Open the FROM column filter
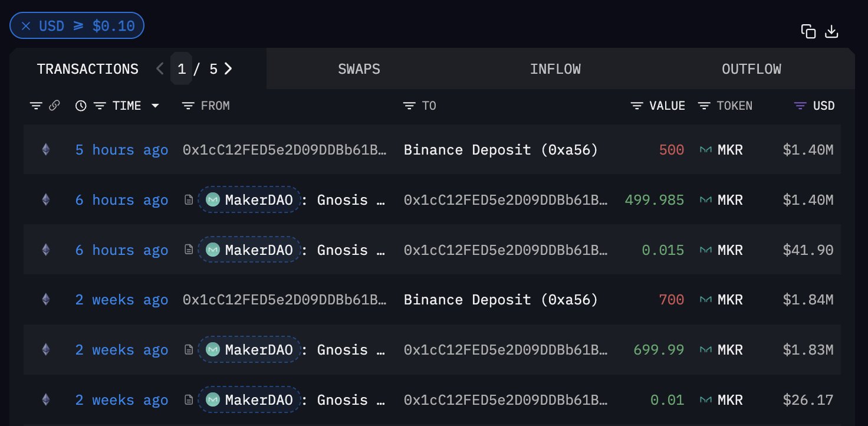Viewport: 868px width, 426px height. [x=188, y=106]
